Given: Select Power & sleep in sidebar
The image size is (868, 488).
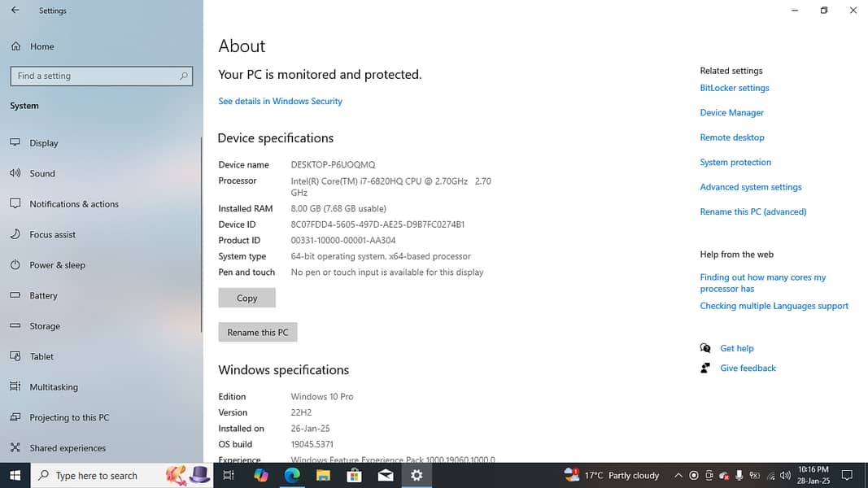Looking at the screenshot, I should click(x=57, y=265).
